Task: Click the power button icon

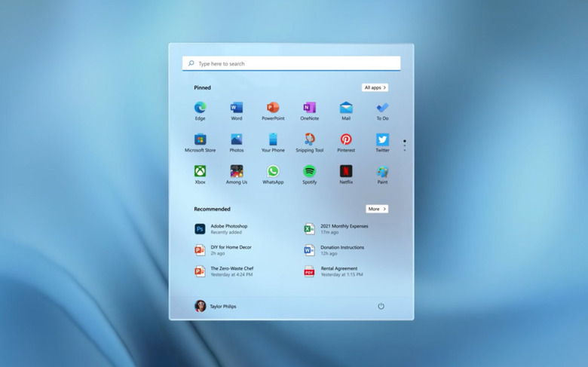Action: pyautogui.click(x=381, y=306)
